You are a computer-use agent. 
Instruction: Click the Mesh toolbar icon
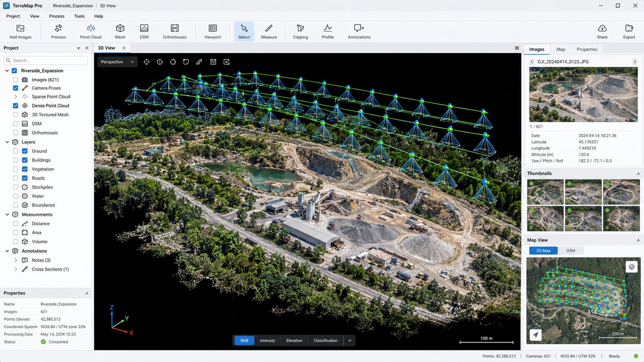pos(120,28)
